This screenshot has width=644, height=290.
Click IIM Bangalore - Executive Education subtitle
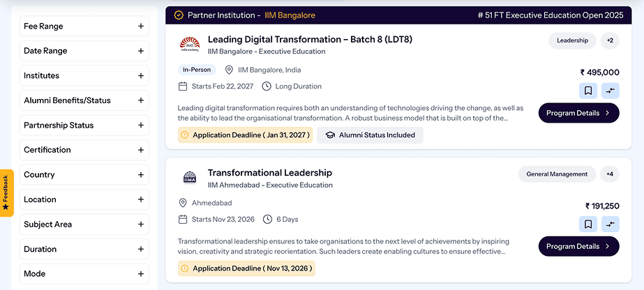267,52
